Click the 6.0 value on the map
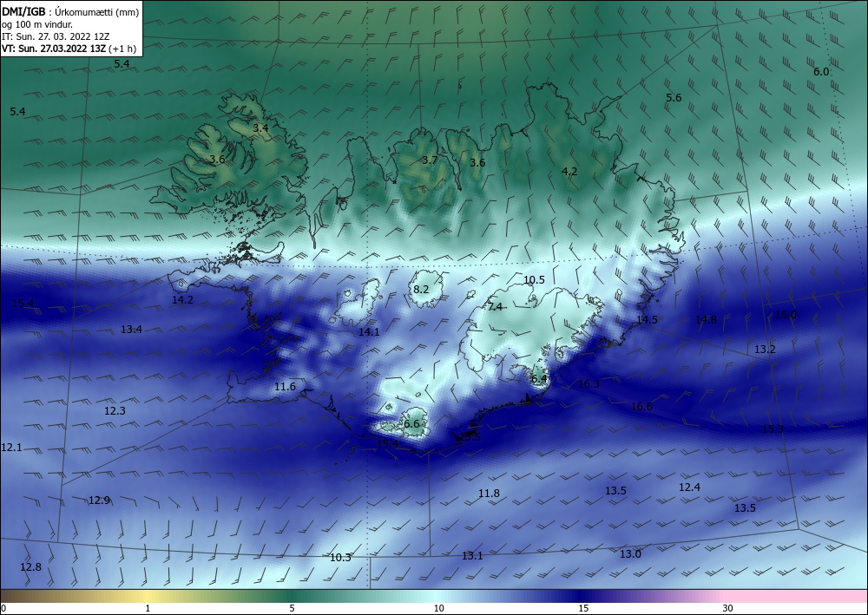This screenshot has height=615, width=868. (x=821, y=72)
